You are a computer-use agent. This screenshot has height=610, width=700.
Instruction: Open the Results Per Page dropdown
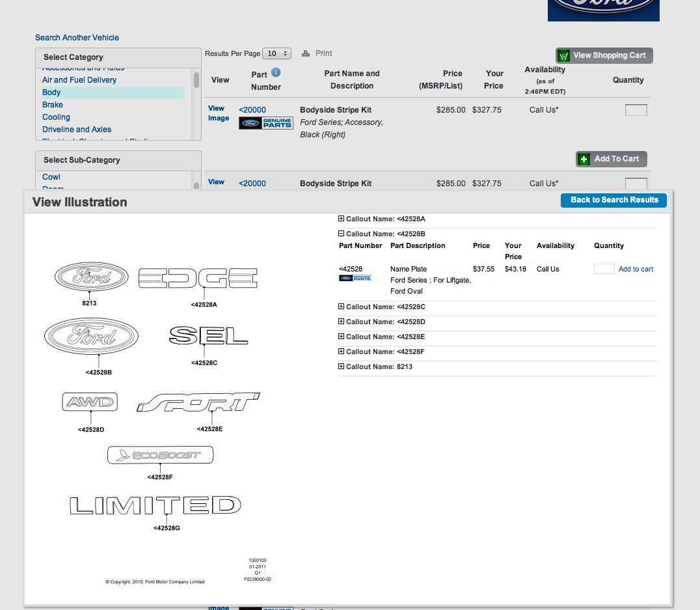278,53
